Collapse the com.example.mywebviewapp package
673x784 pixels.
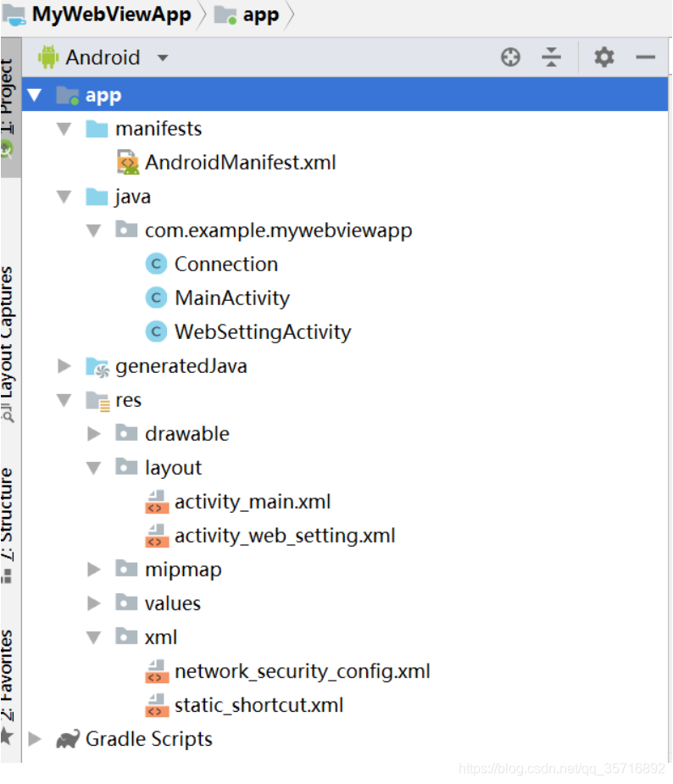click(93, 231)
